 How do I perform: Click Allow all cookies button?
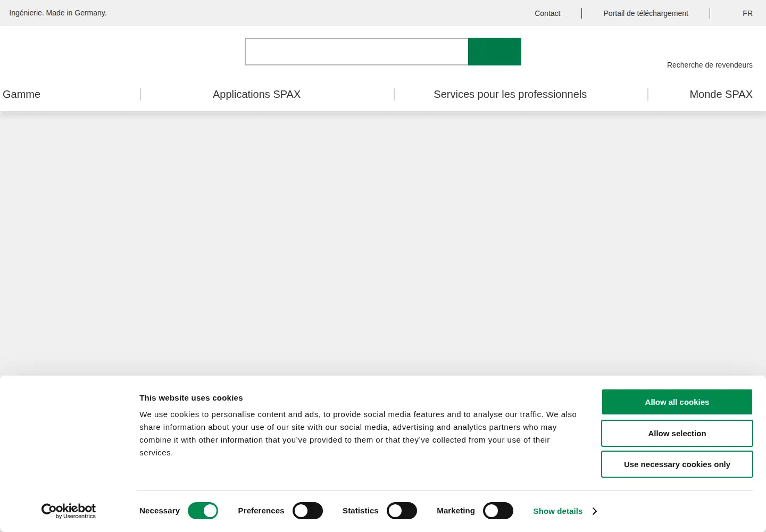[x=677, y=402]
